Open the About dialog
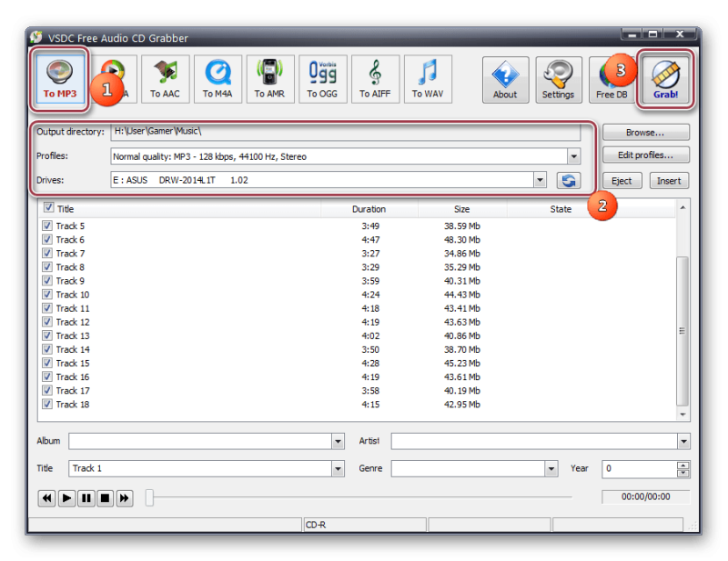 (x=505, y=80)
